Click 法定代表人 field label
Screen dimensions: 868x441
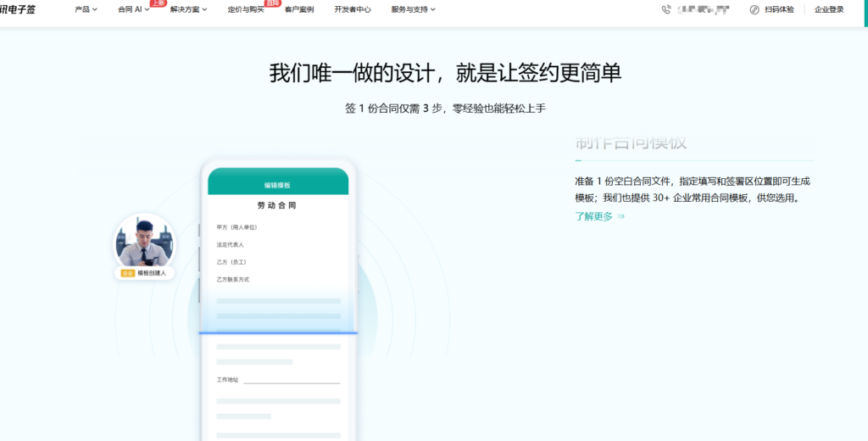tap(231, 244)
